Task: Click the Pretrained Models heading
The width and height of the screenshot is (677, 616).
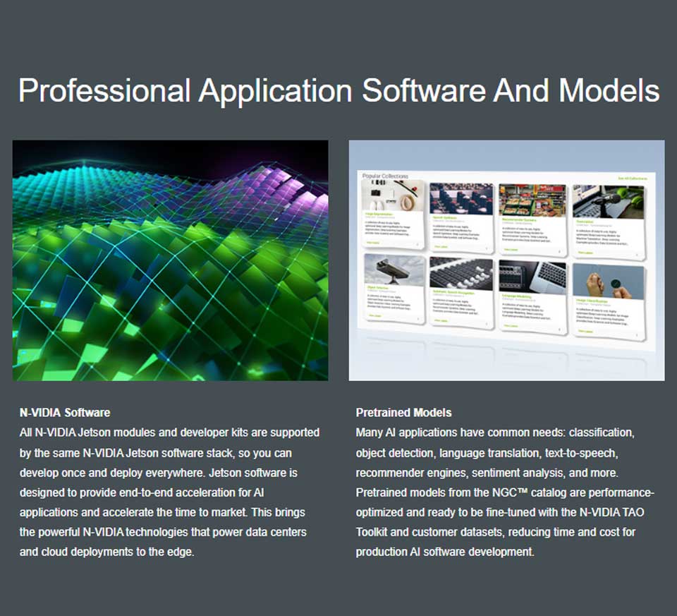Action: pyautogui.click(x=403, y=412)
